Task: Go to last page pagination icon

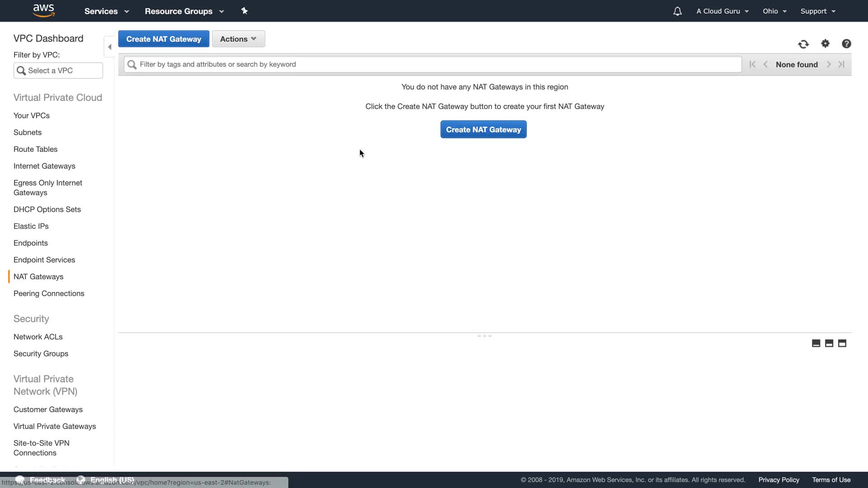Action: pyautogui.click(x=841, y=64)
